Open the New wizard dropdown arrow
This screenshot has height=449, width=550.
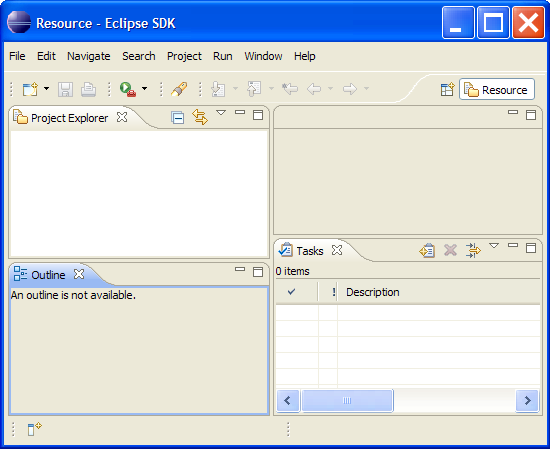pos(46,89)
